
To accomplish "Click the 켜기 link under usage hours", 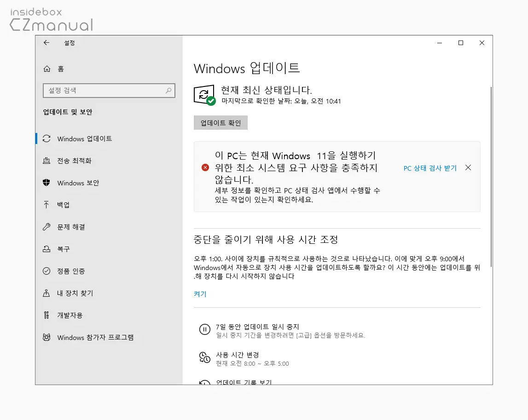I will 200,294.
